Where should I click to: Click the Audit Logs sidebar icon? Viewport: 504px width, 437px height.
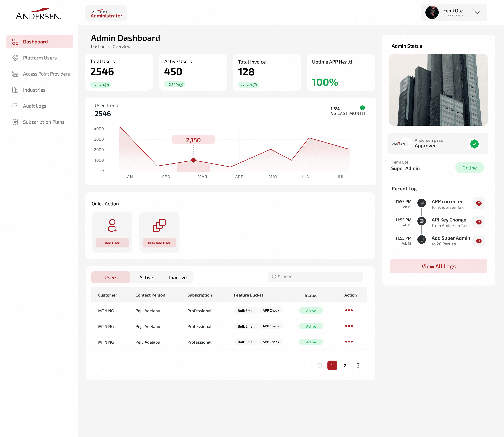pyautogui.click(x=15, y=106)
